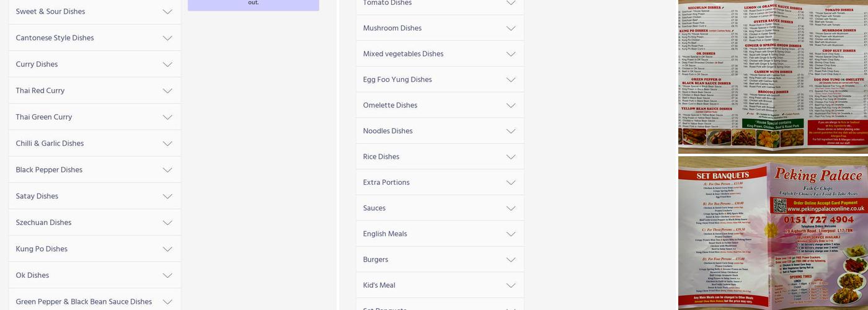
Task: Click the Ok Dishes arrow icon
Action: (x=167, y=275)
